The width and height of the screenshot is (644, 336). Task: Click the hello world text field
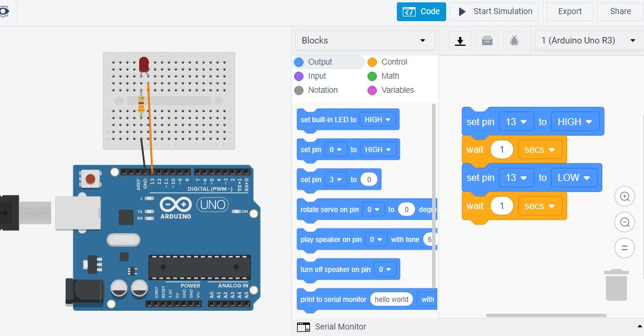pos(392,299)
